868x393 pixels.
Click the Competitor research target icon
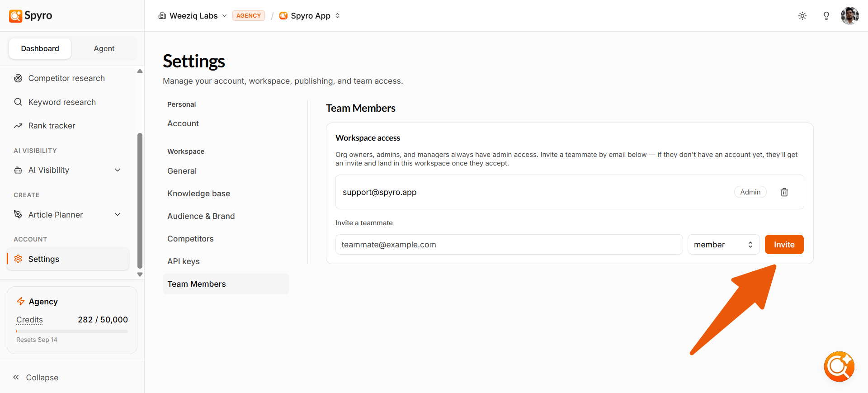[x=18, y=78]
